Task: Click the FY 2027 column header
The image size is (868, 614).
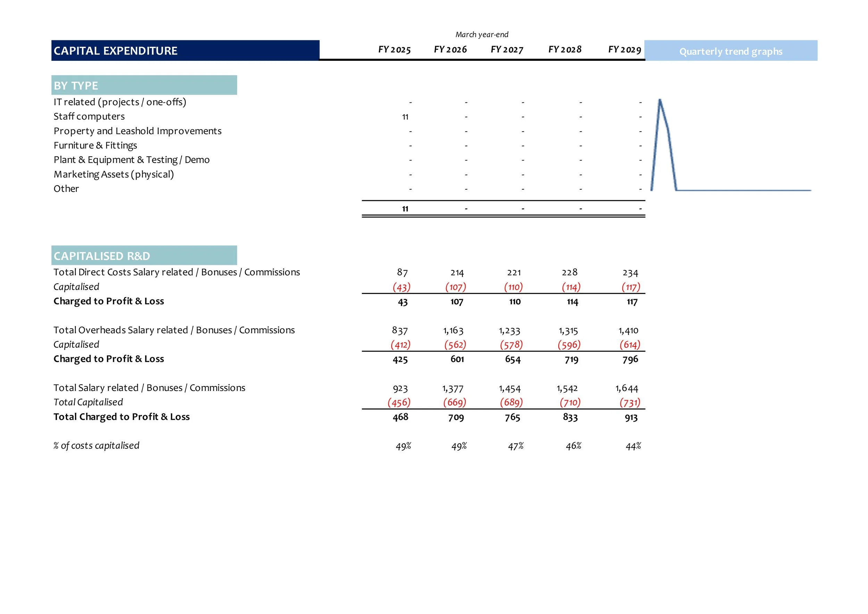Action: 507,50
